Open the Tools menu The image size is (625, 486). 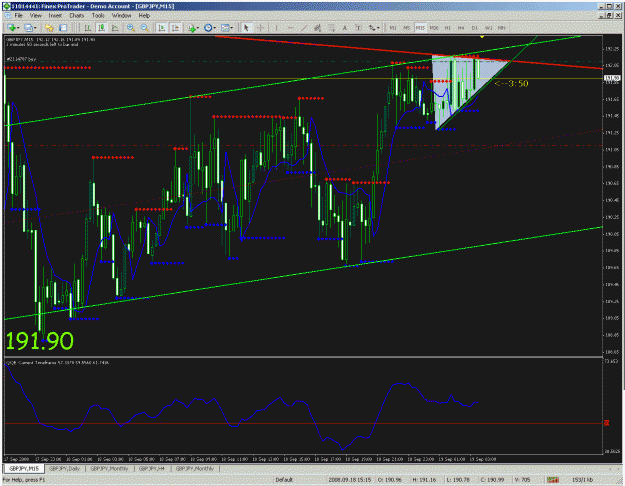point(98,16)
